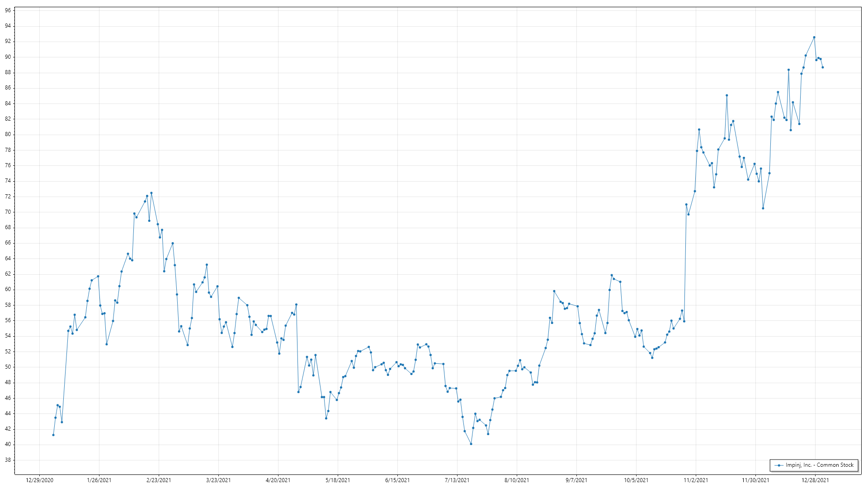Click the Impinj, Inc. - Common Stock legend label
Screen dimensions: 868x488
point(819,465)
